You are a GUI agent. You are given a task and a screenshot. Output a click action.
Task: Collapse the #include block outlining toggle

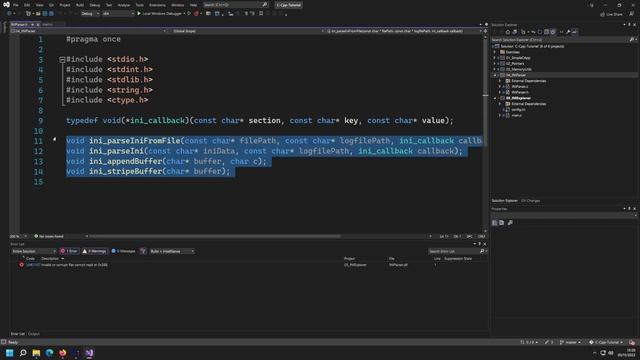coord(62,60)
